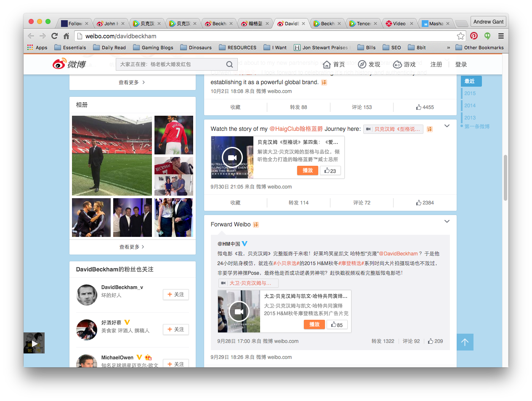Screen dimensions: 532x401
Task: Open the Other Bookmarks folder
Action: [479, 48]
